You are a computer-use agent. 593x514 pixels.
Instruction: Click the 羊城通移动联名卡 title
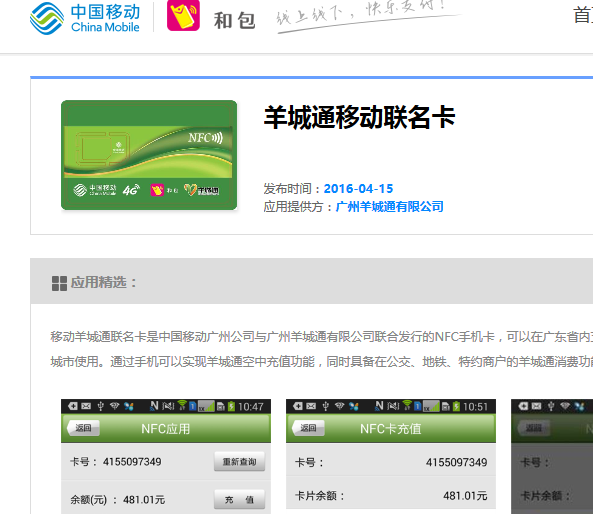[360, 118]
